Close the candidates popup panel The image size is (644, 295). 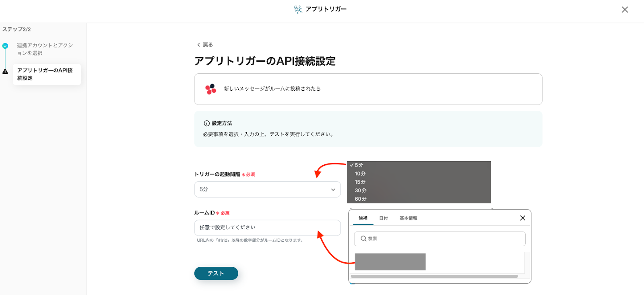coord(522,218)
